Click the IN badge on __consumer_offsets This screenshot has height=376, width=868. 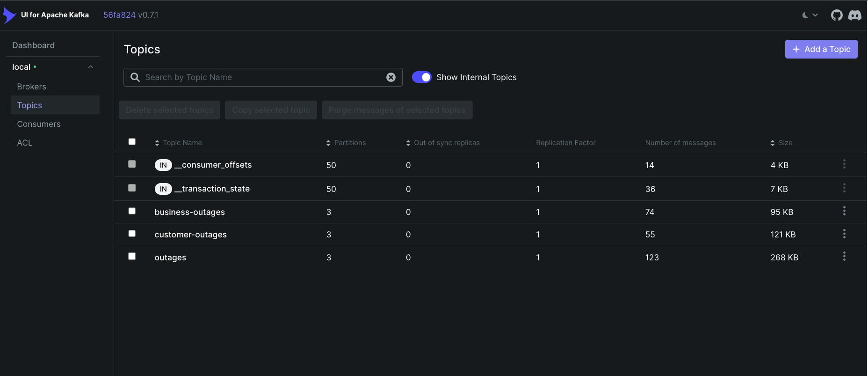tap(163, 165)
